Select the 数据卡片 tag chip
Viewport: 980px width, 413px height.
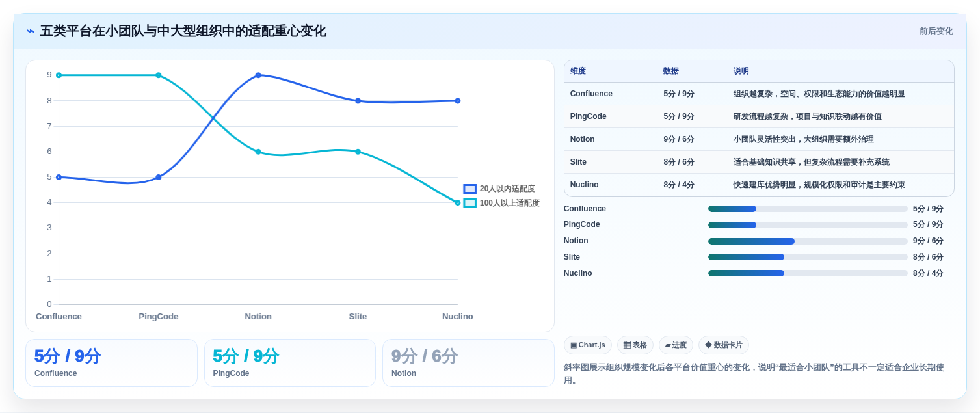pyautogui.click(x=723, y=345)
